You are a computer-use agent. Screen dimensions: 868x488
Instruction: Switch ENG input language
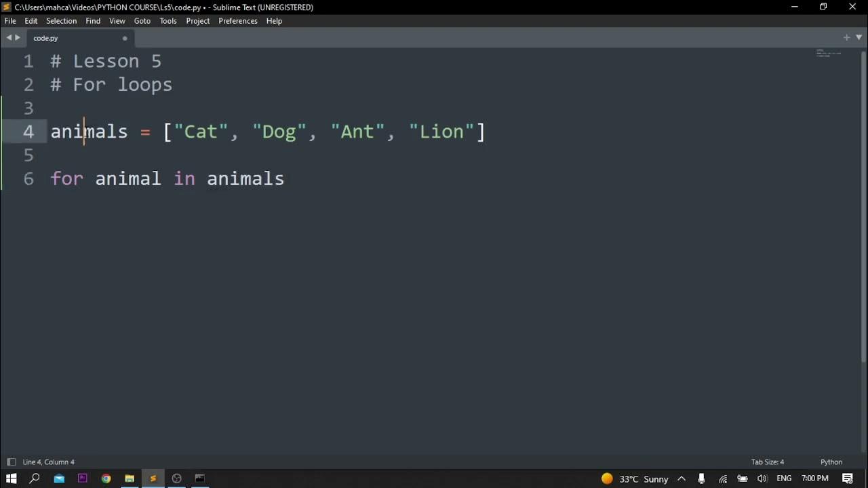coord(784,479)
